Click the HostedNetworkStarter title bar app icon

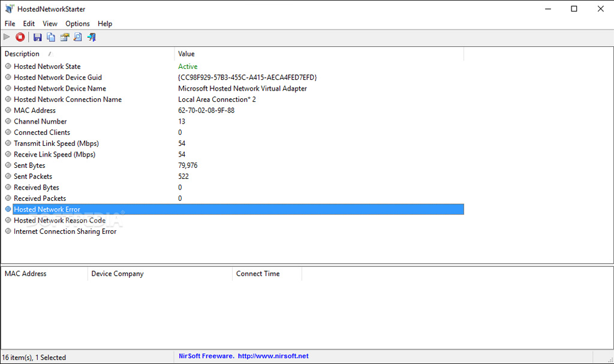click(x=9, y=9)
